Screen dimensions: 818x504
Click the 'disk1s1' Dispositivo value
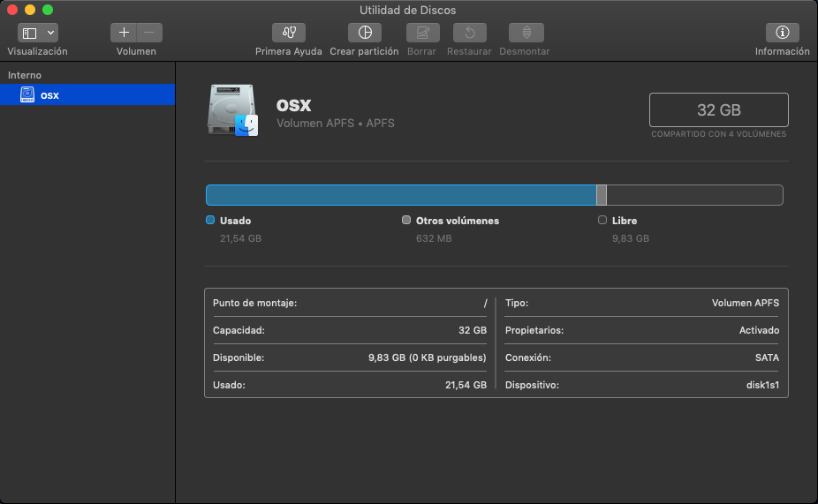[762, 385]
